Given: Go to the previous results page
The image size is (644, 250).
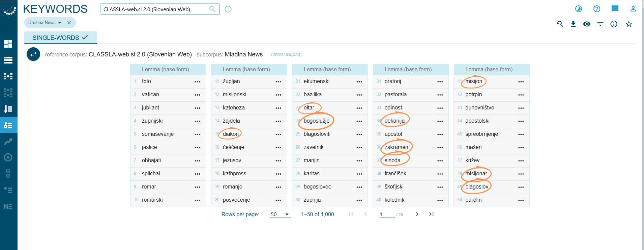Looking at the screenshot, I should 366,214.
